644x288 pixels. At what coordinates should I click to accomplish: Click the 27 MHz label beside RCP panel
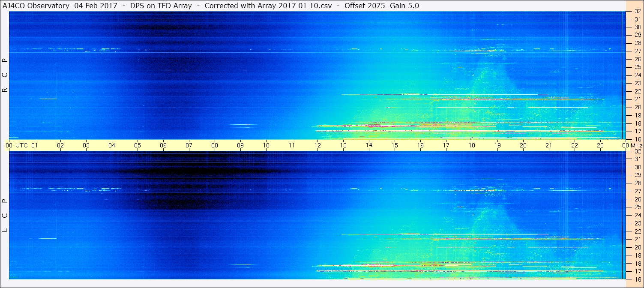(x=638, y=51)
